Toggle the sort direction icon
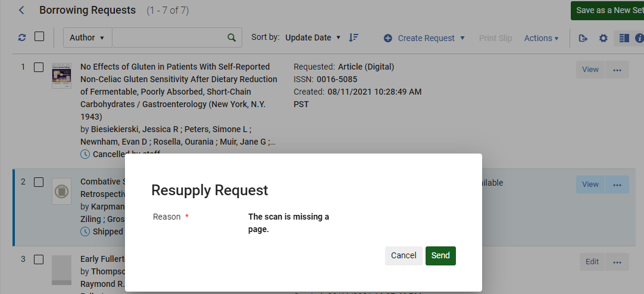The width and height of the screenshot is (644, 294). pyautogui.click(x=354, y=37)
